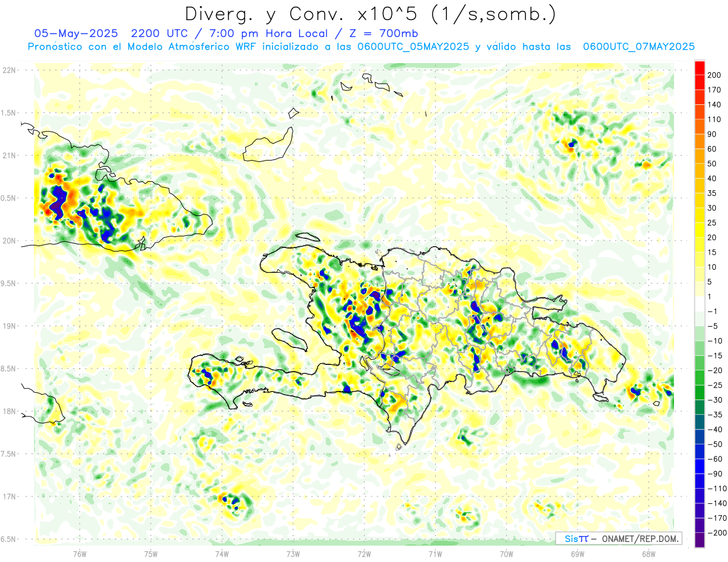
Task: Click the '22N' latitude label
Action: coord(8,70)
